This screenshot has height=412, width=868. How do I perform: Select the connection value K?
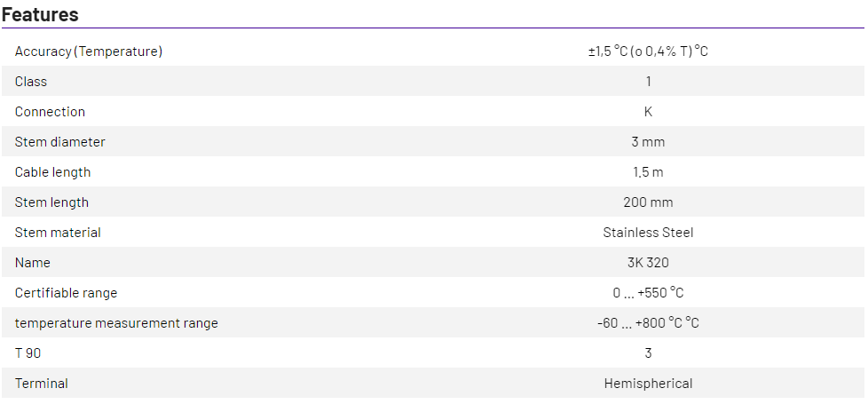tap(648, 112)
